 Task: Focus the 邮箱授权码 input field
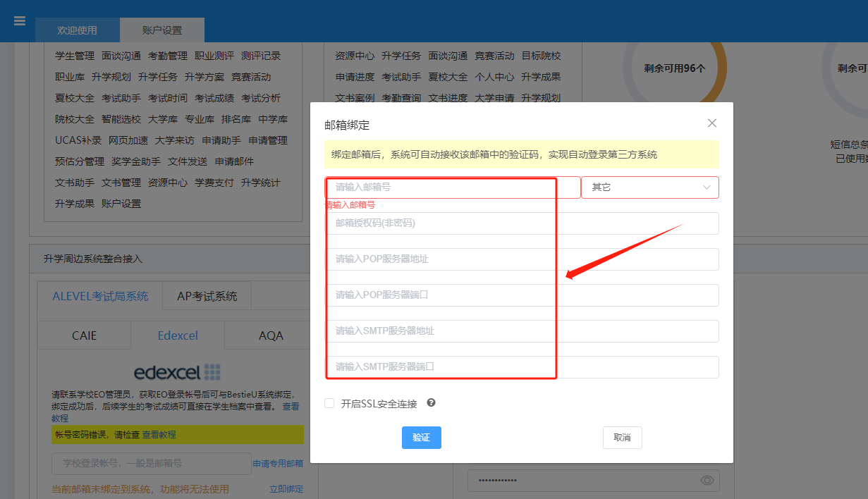point(522,223)
